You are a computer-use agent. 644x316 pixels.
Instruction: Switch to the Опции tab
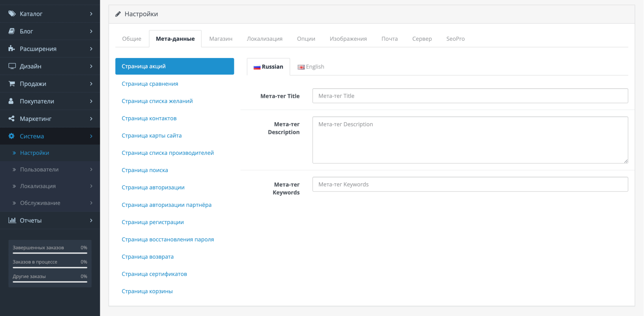coord(306,39)
